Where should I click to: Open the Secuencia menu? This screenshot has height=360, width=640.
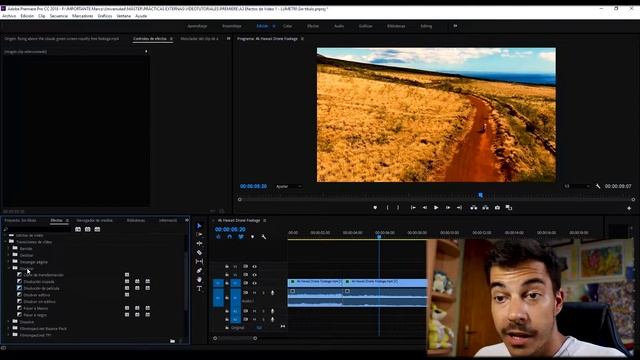click(59, 16)
